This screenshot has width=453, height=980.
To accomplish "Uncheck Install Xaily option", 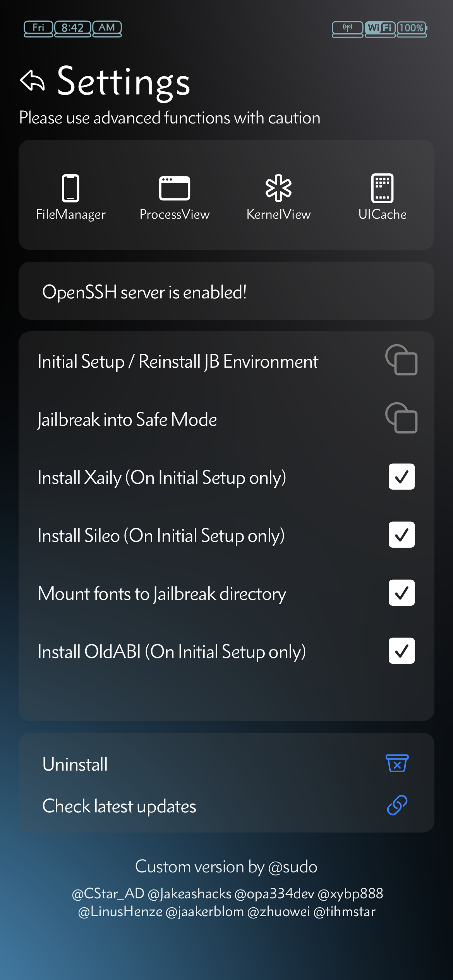I will (x=401, y=477).
